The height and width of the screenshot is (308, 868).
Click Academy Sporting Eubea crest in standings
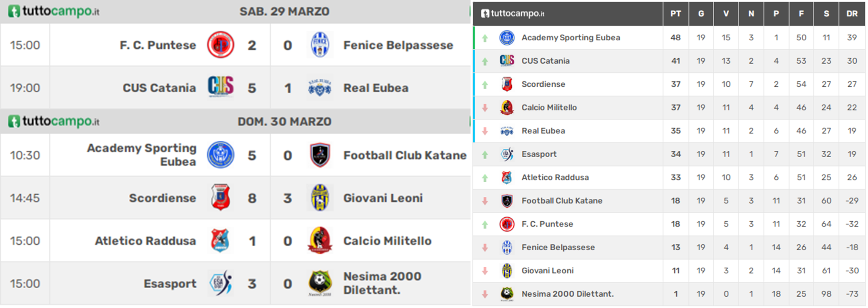pos(507,37)
